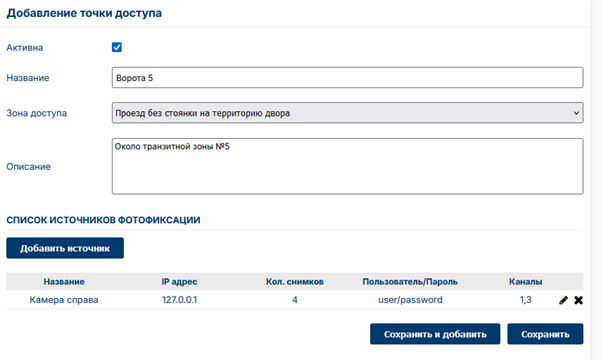Click the Кол. снимков column header
601x360 pixels.
coord(295,282)
